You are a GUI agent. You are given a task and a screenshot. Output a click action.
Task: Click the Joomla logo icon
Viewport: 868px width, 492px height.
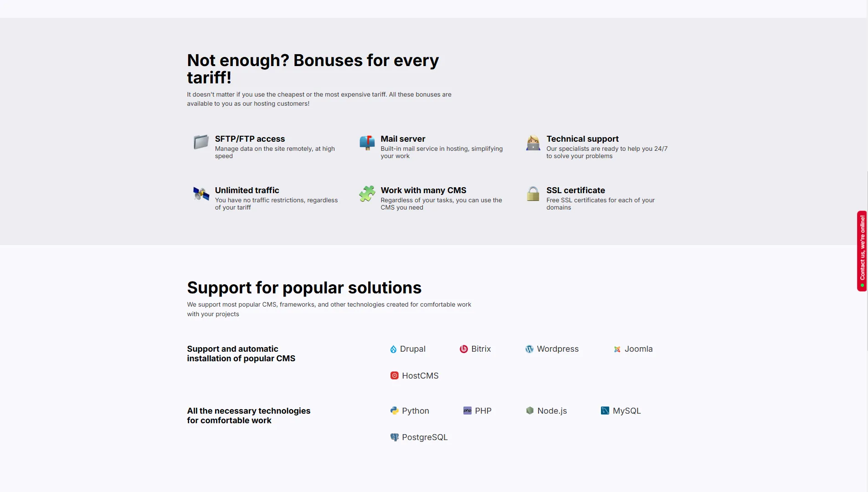coord(617,349)
